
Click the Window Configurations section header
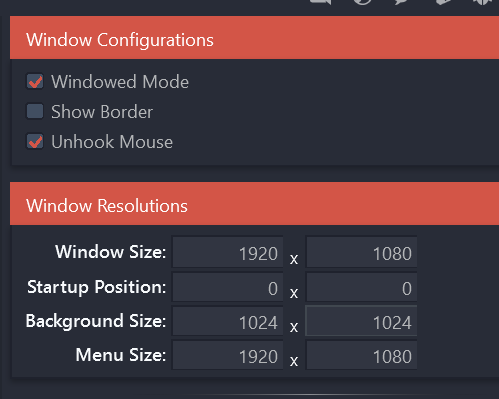254,38
